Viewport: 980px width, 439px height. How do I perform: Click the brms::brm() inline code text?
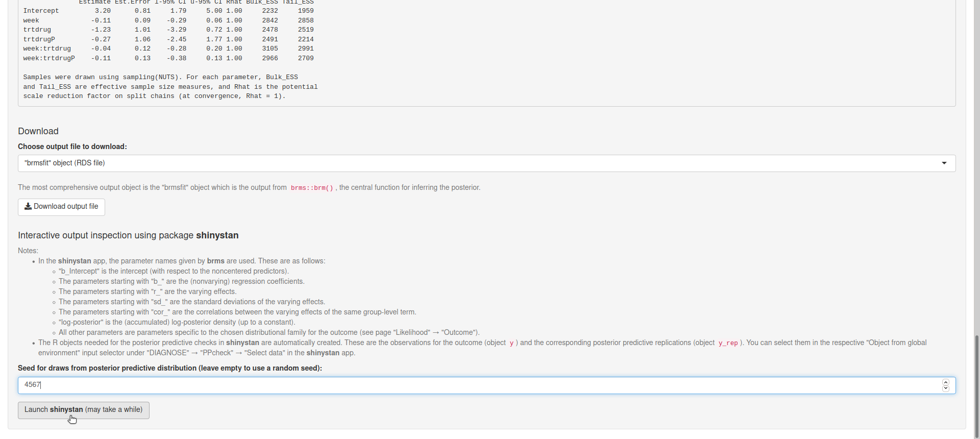tap(311, 188)
